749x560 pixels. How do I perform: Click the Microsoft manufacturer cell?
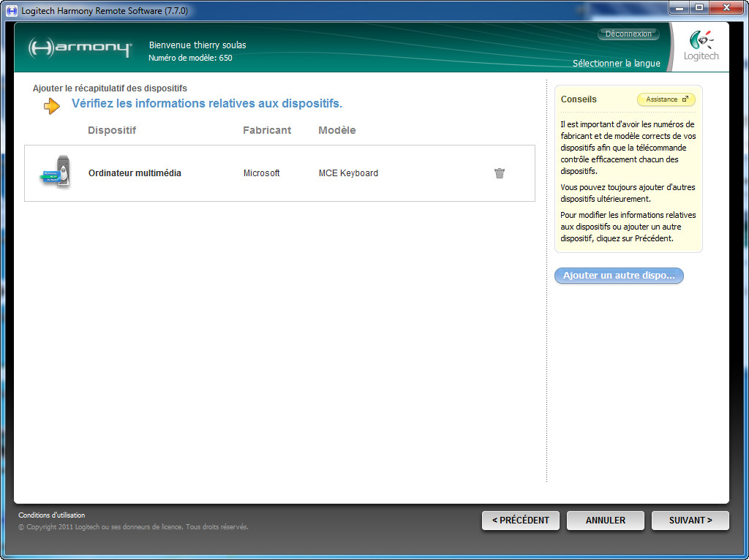click(x=261, y=173)
